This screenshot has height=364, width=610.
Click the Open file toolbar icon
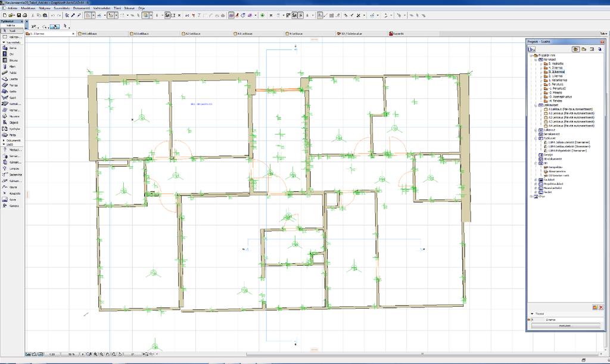click(x=11, y=15)
